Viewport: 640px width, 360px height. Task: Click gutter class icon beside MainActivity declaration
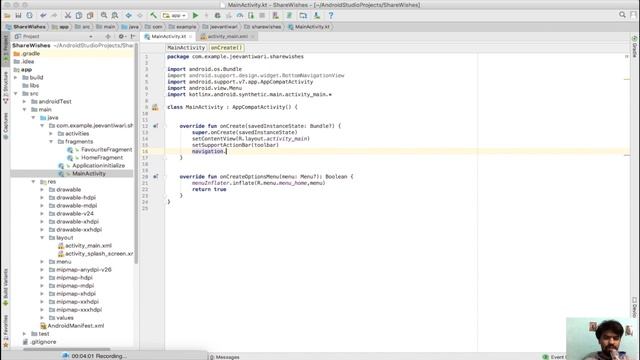coord(155,107)
